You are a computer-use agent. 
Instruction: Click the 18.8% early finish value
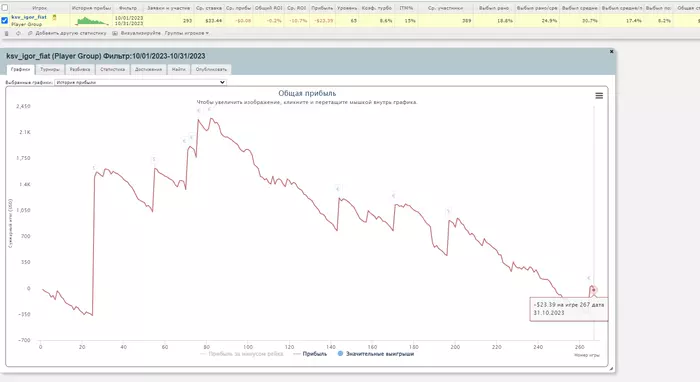tap(505, 21)
